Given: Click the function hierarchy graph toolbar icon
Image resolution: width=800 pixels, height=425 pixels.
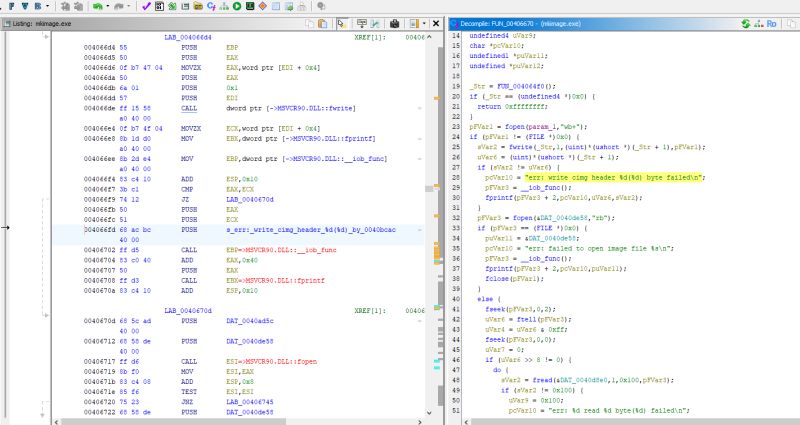Looking at the screenshot, I should (x=224, y=7).
